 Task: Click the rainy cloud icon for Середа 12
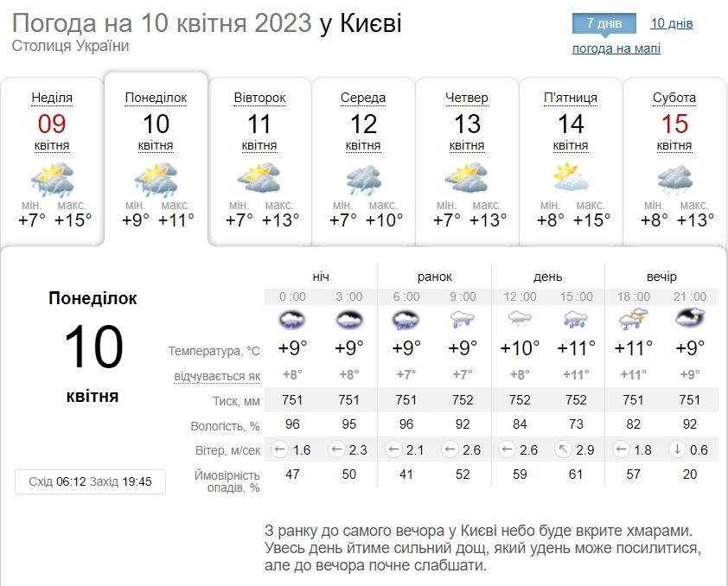tap(363, 179)
